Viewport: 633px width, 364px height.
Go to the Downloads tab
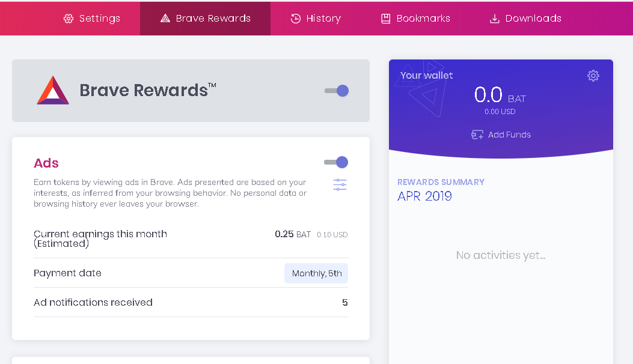[x=525, y=19]
